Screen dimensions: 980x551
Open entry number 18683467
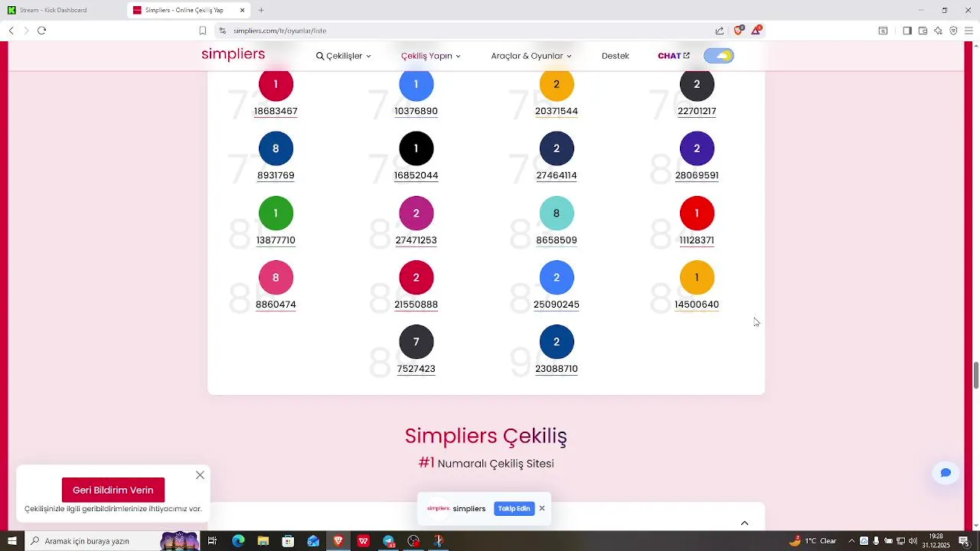(x=276, y=111)
